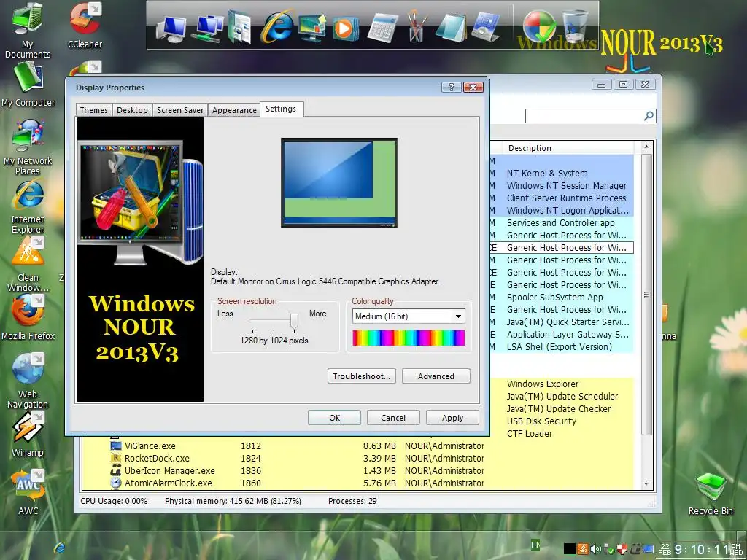Open My Network Places desktop icon
The image size is (747, 560).
[28, 147]
